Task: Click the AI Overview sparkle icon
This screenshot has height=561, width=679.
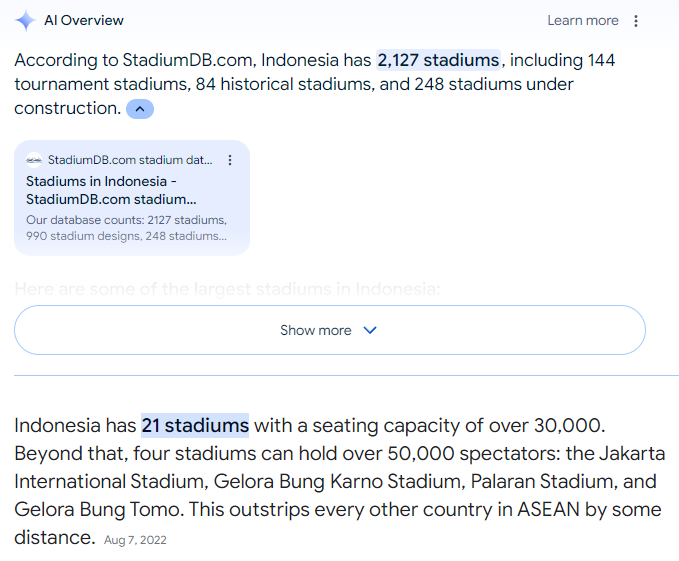Action: 25,21
